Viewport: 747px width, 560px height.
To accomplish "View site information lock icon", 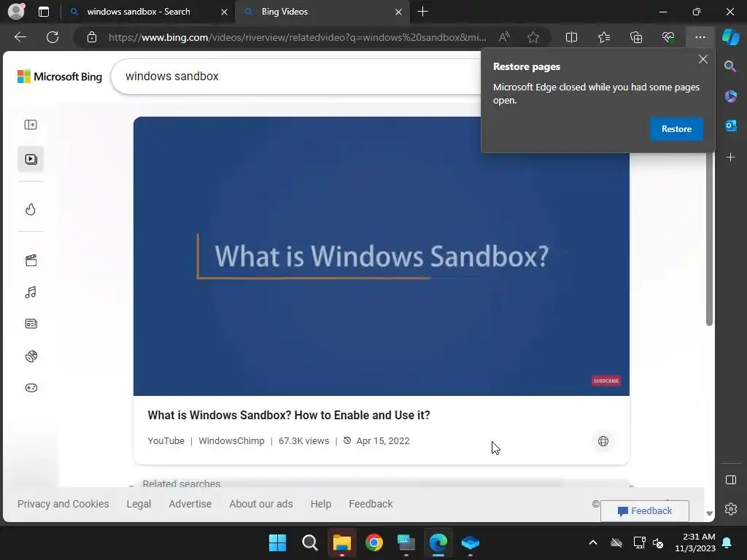I will pos(92,37).
